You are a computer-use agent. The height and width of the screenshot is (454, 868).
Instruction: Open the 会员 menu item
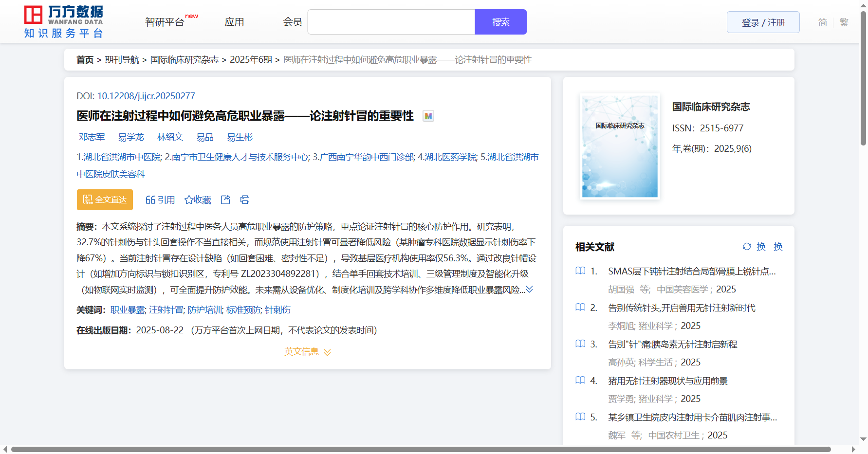[x=292, y=22]
